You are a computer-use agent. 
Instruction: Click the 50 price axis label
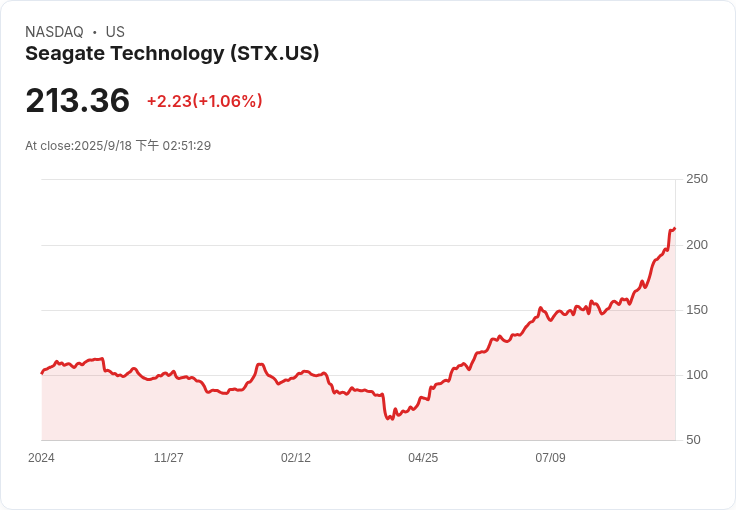694,440
